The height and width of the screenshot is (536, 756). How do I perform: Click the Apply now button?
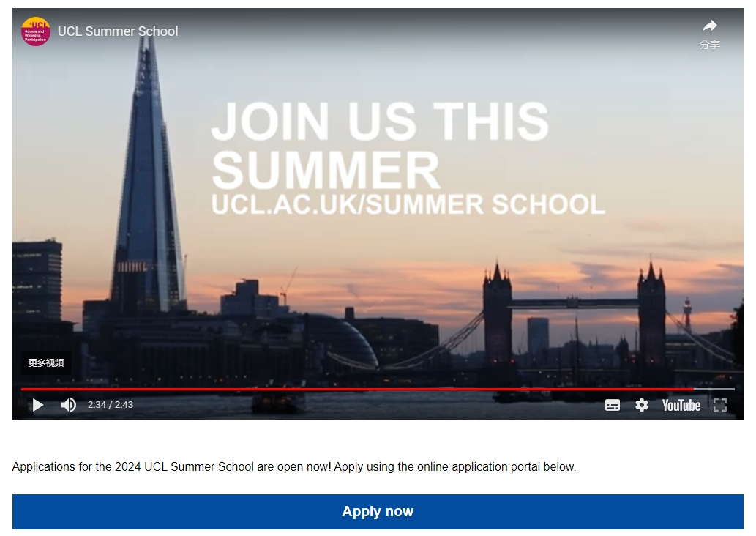click(378, 511)
